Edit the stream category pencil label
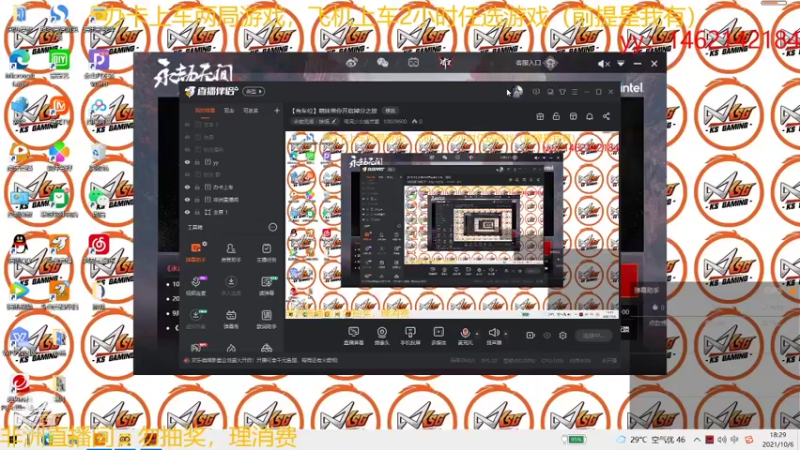Viewport: 800px width, 450px height. click(314, 121)
